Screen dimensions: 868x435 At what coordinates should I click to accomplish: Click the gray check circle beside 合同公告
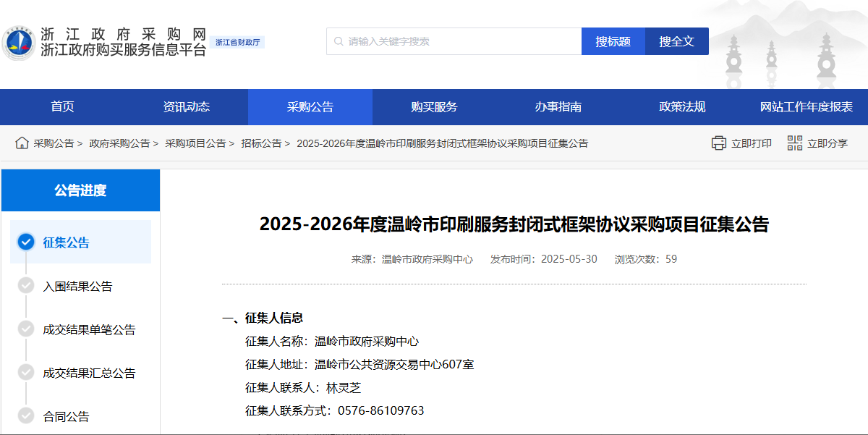(26, 416)
